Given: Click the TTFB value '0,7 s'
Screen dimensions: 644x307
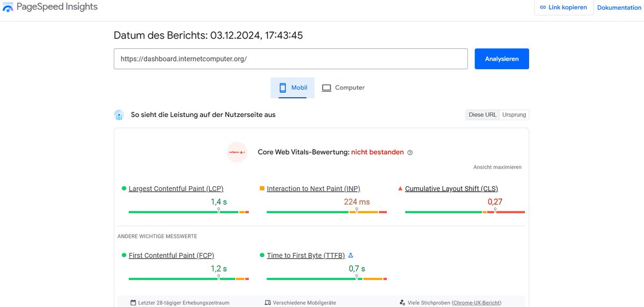Looking at the screenshot, I should 357,269.
